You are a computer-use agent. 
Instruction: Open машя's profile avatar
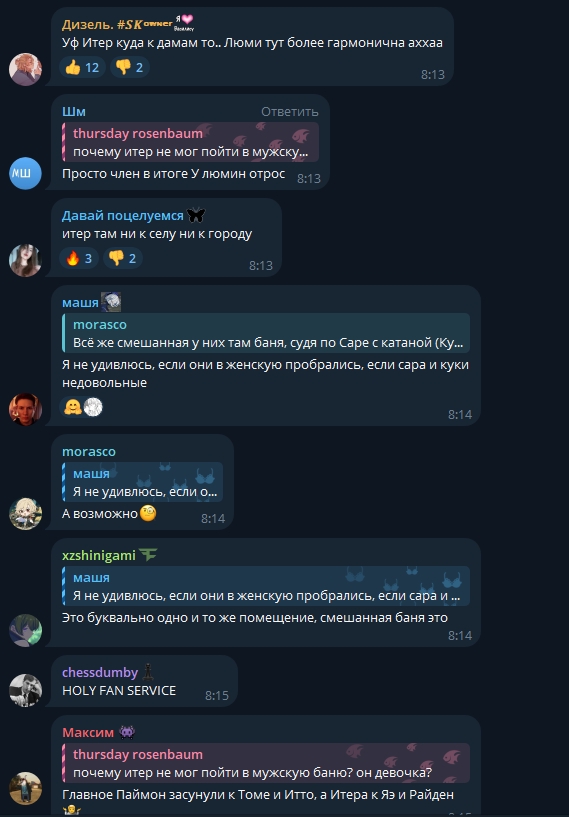[x=26, y=409]
